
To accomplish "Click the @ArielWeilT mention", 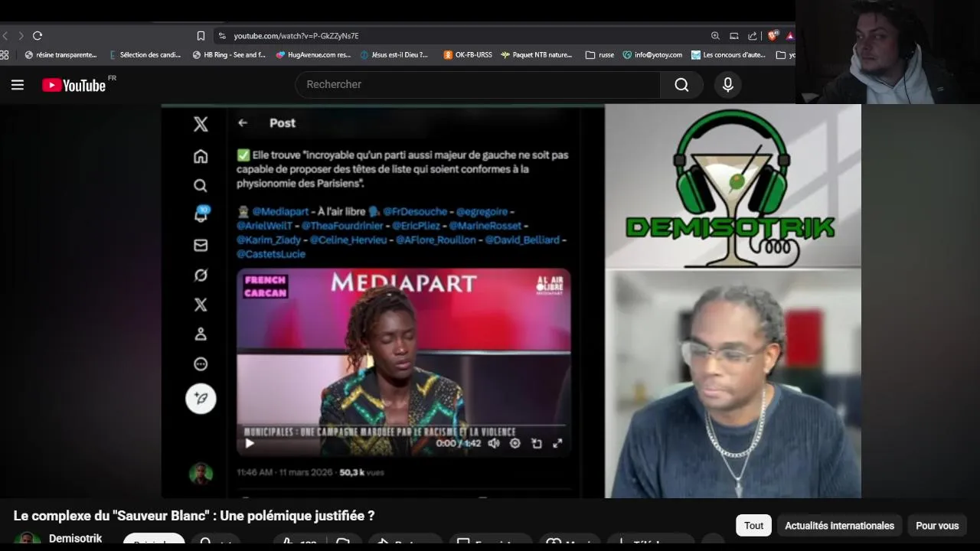I will click(x=264, y=226).
